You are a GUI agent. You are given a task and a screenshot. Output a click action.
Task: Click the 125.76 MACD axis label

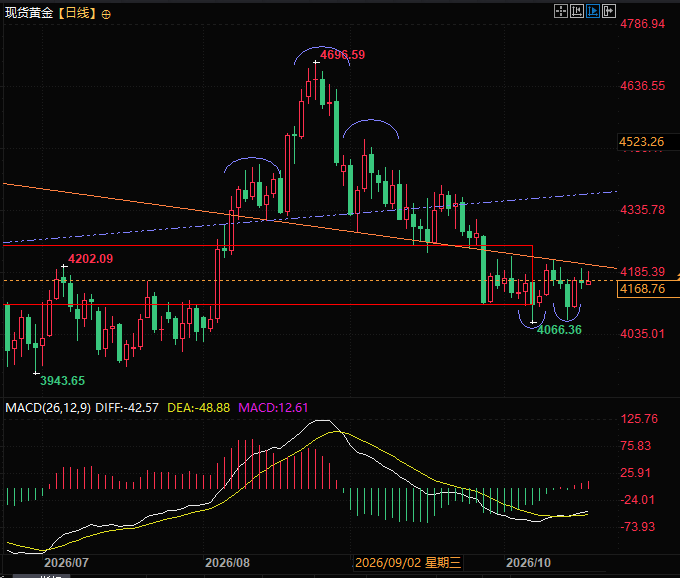tap(639, 419)
